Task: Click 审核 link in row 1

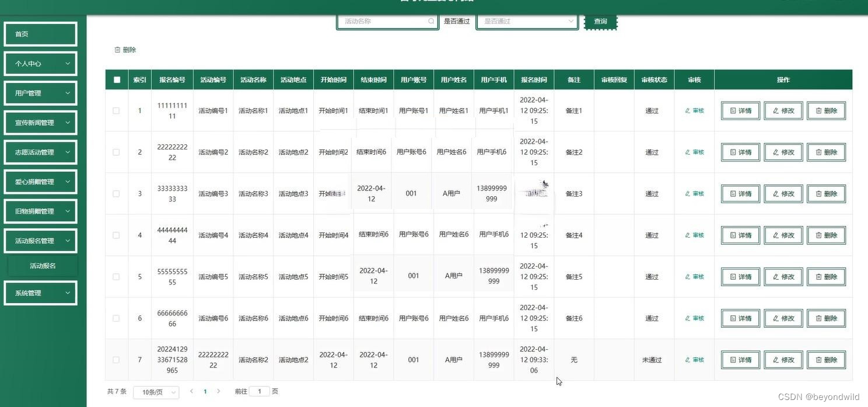Action: (x=694, y=110)
